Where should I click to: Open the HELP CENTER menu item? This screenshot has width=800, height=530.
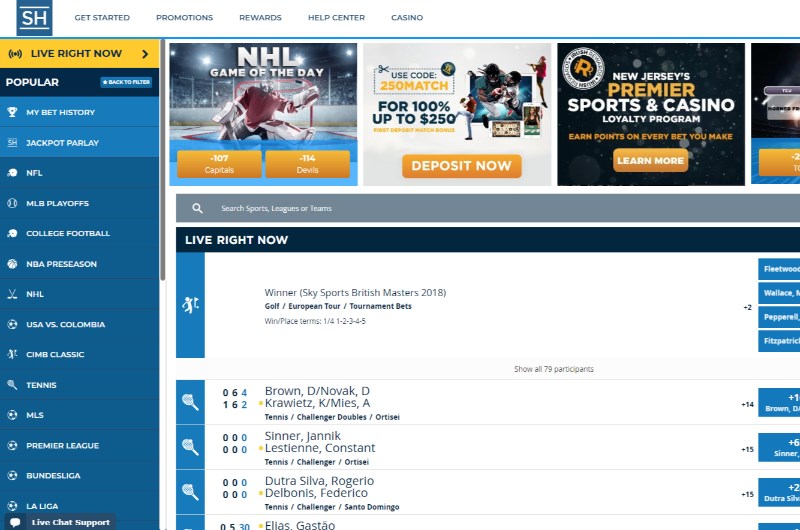pos(336,17)
